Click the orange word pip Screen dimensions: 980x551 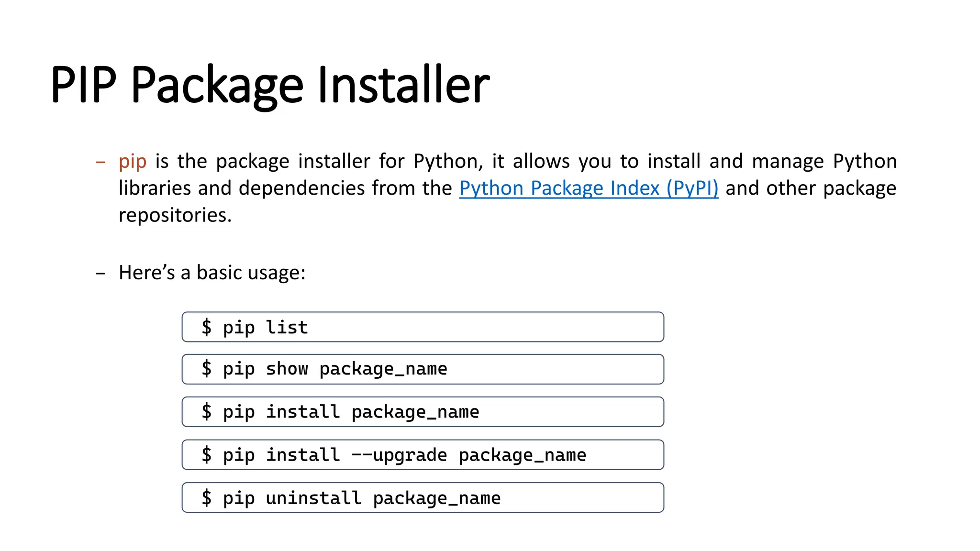[x=133, y=162]
